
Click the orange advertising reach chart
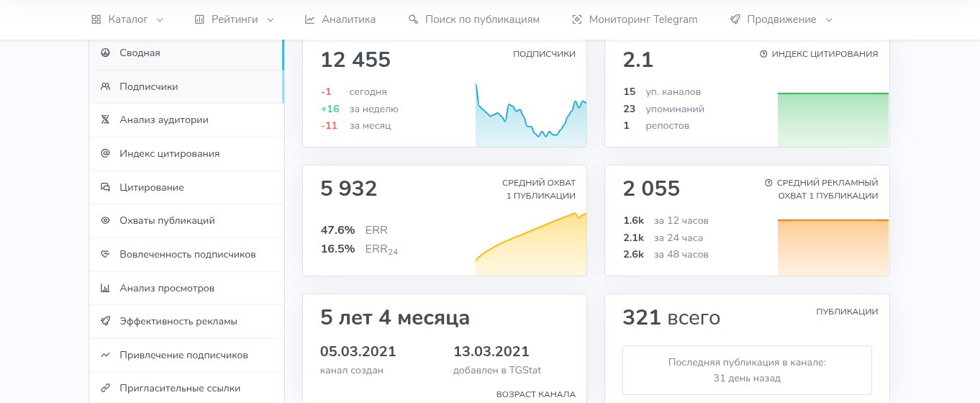pyautogui.click(x=833, y=247)
